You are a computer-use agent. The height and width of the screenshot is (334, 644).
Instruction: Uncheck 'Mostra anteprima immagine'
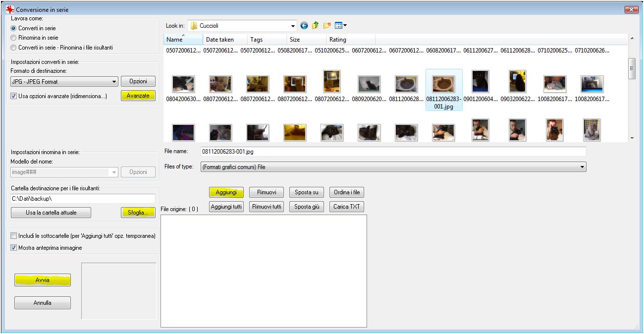click(14, 248)
